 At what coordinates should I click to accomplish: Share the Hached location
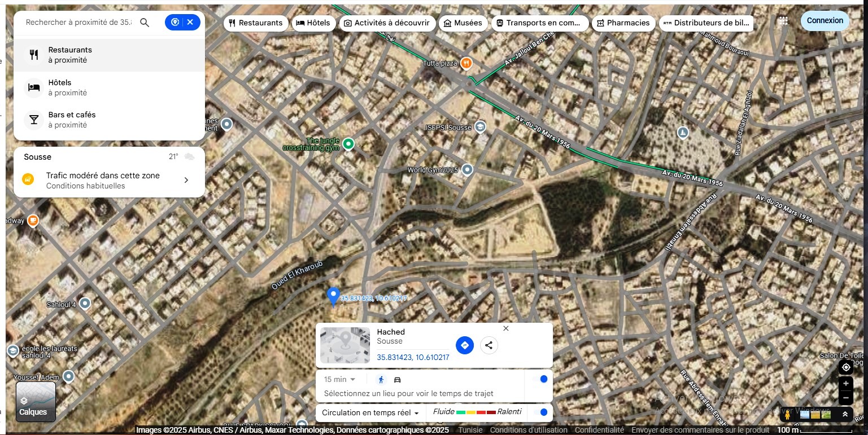489,345
